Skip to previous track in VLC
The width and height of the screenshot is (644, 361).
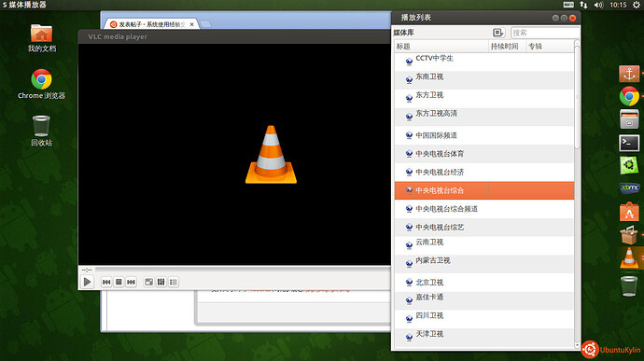coord(106,282)
